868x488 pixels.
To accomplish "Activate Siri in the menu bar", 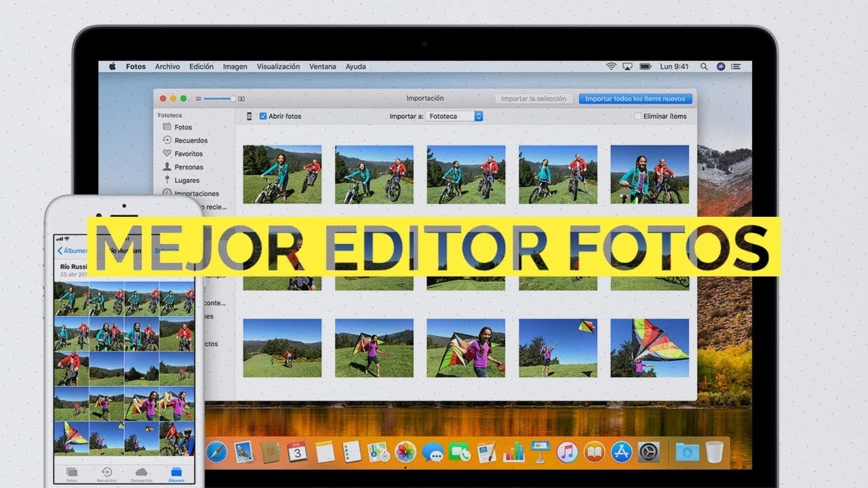I will tap(721, 66).
